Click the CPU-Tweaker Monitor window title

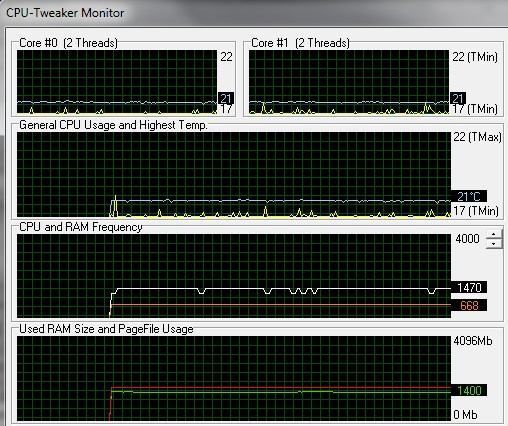[x=65, y=13]
